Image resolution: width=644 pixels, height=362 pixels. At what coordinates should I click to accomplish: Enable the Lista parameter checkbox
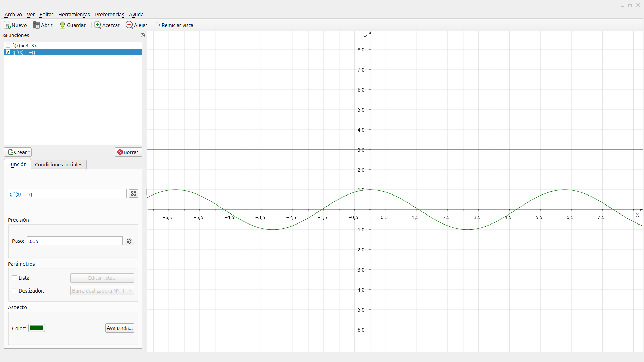point(14,278)
